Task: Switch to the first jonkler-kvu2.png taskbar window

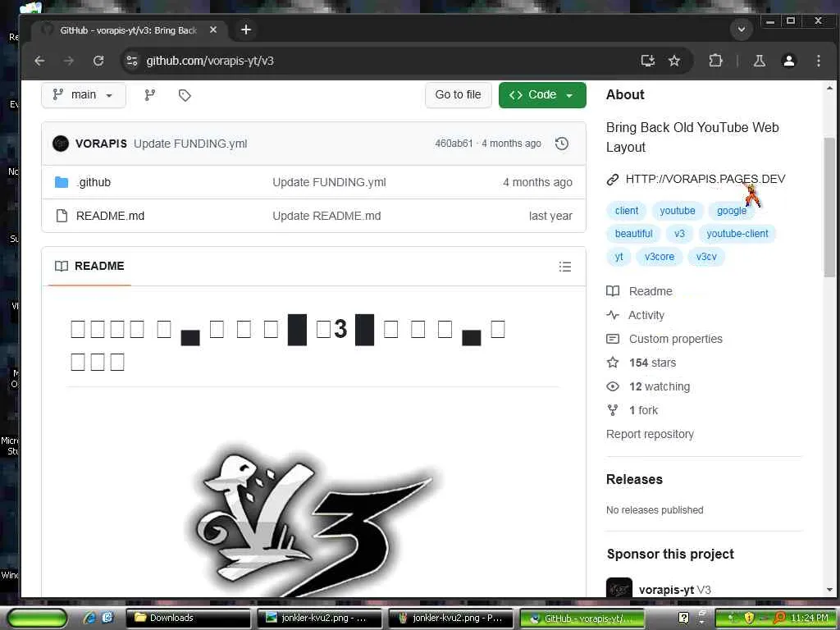Action: pyautogui.click(x=319, y=619)
